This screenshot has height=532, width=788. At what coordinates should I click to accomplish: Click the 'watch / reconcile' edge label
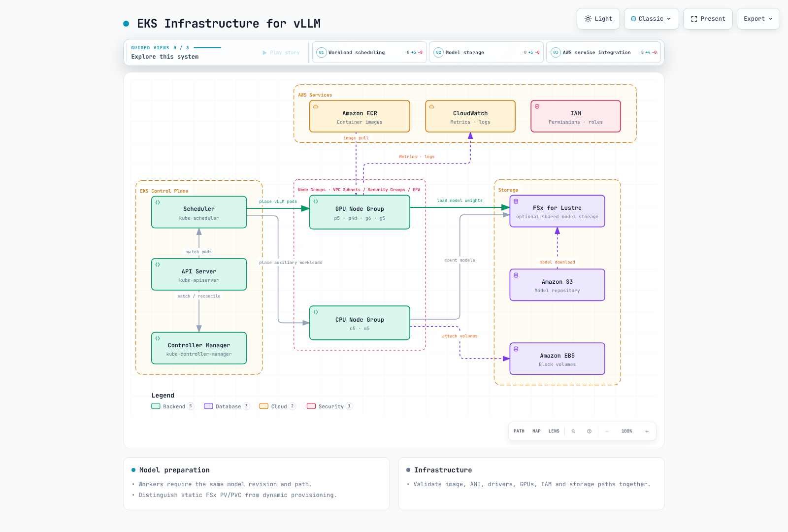tap(199, 296)
